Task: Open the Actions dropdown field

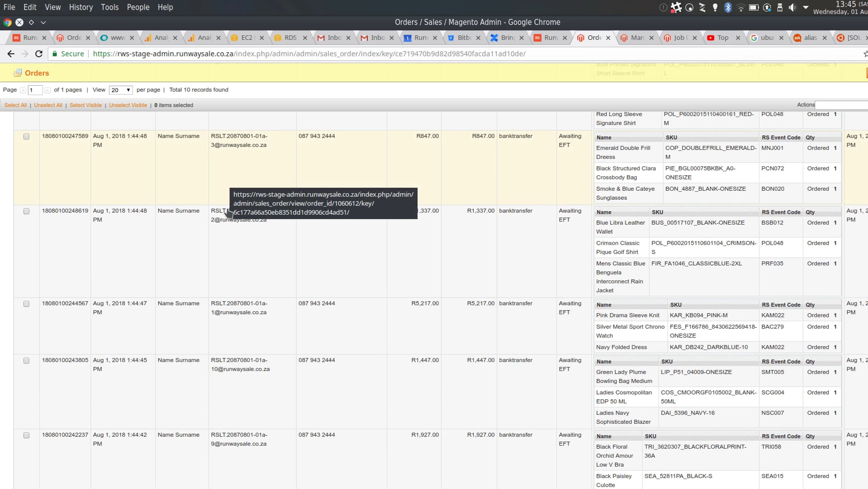Action: click(841, 105)
